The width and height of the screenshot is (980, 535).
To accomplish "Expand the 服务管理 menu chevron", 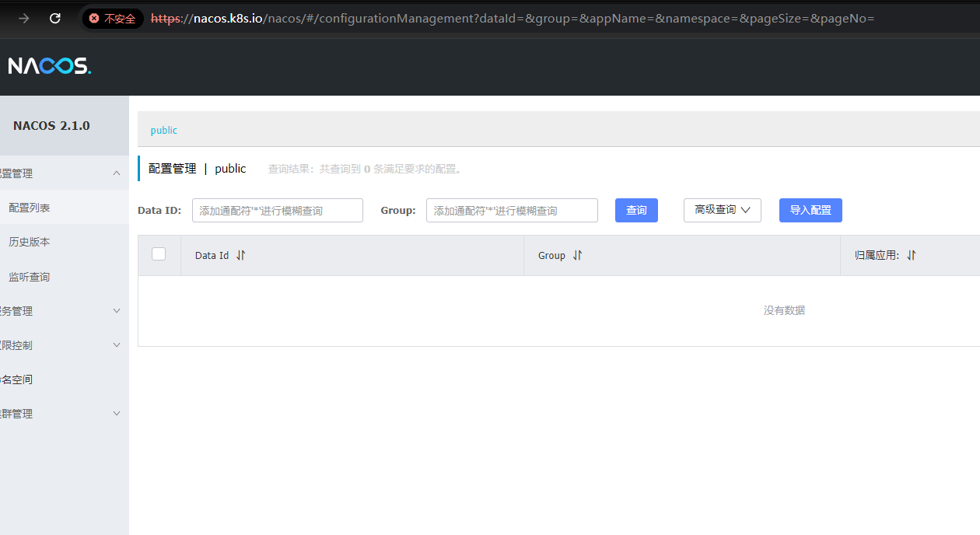I will coord(117,311).
